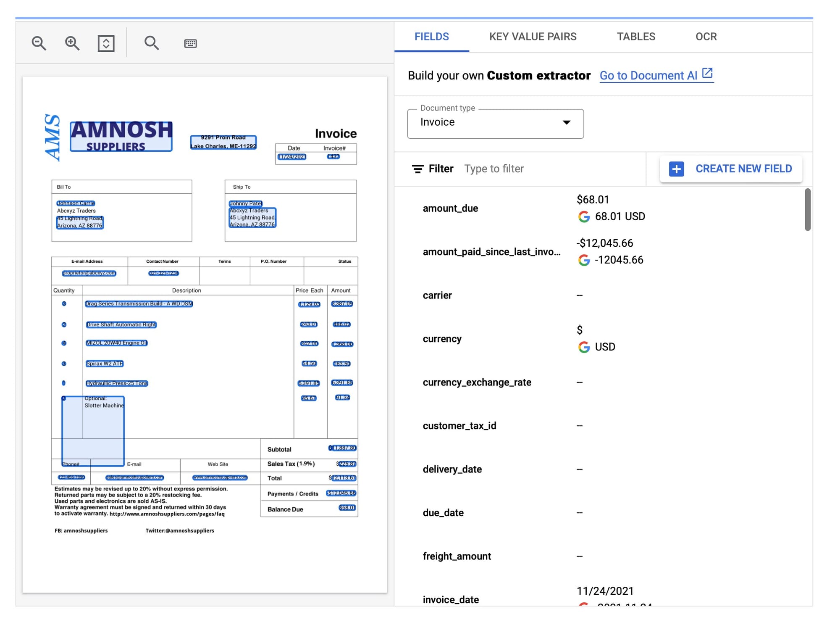Click the highlighted AMNOSH SUPPLIERS box

121,136
